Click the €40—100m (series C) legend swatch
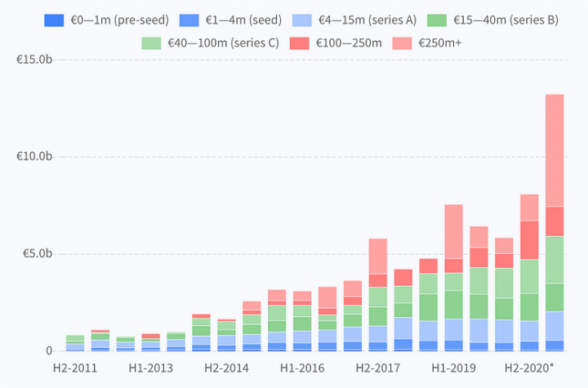 click(x=152, y=42)
